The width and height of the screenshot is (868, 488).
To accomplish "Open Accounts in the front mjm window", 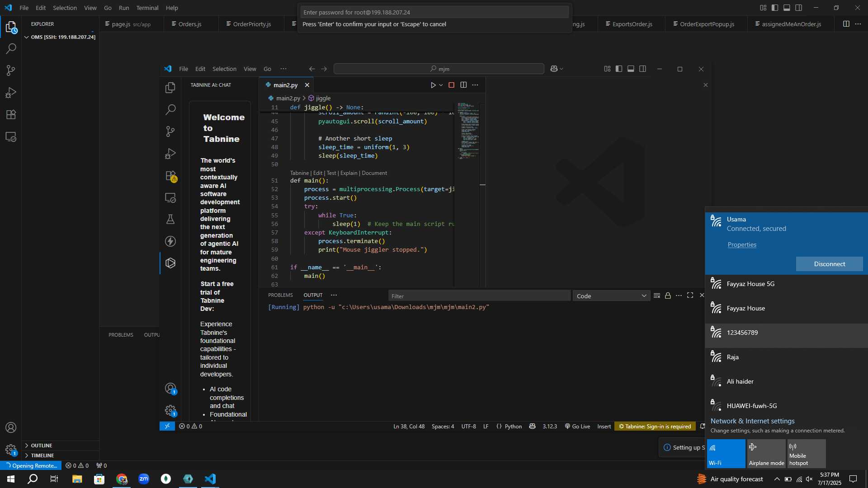I will pos(170,389).
